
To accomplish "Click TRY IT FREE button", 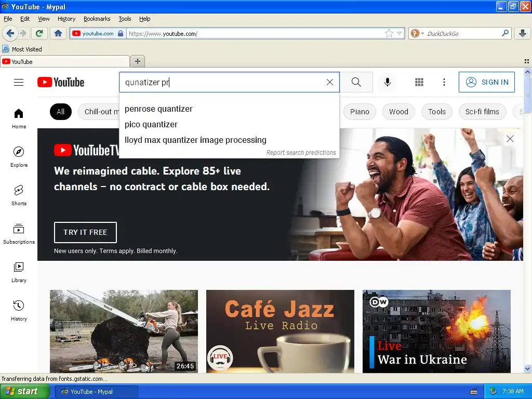I will click(x=85, y=232).
